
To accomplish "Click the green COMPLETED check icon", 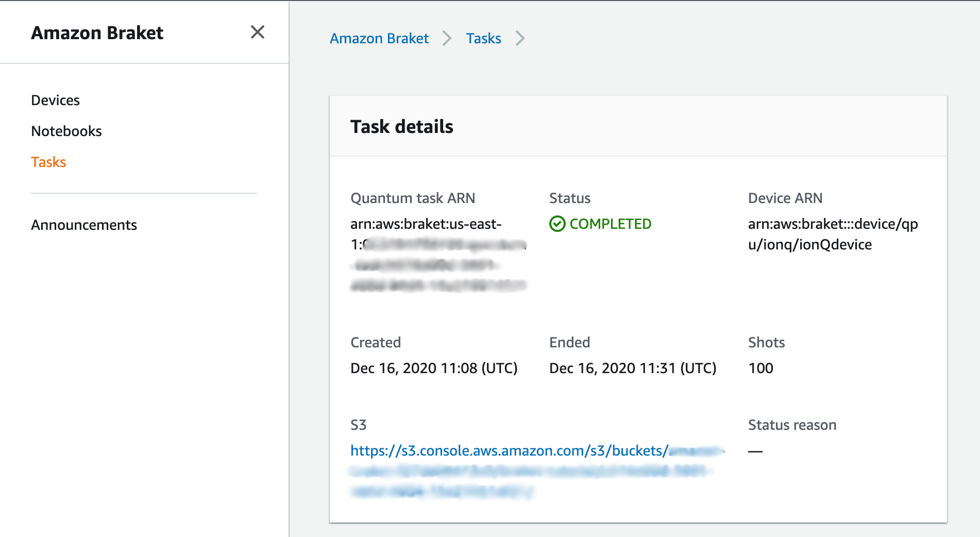I will pos(557,224).
